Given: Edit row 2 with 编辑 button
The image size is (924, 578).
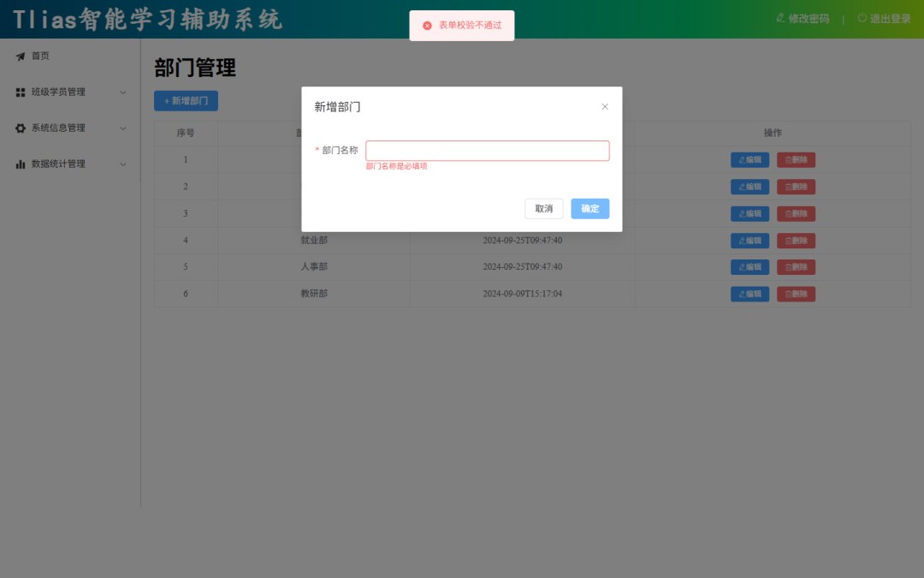Looking at the screenshot, I should 749,187.
